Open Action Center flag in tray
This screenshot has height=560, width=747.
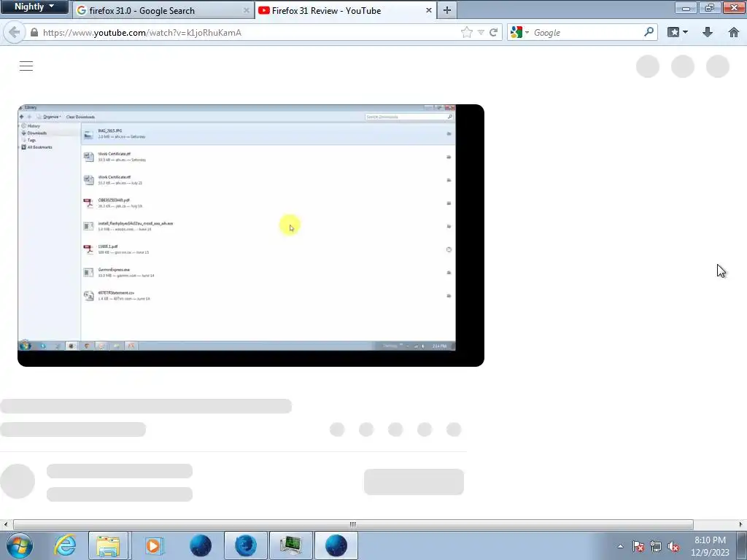[x=638, y=546]
